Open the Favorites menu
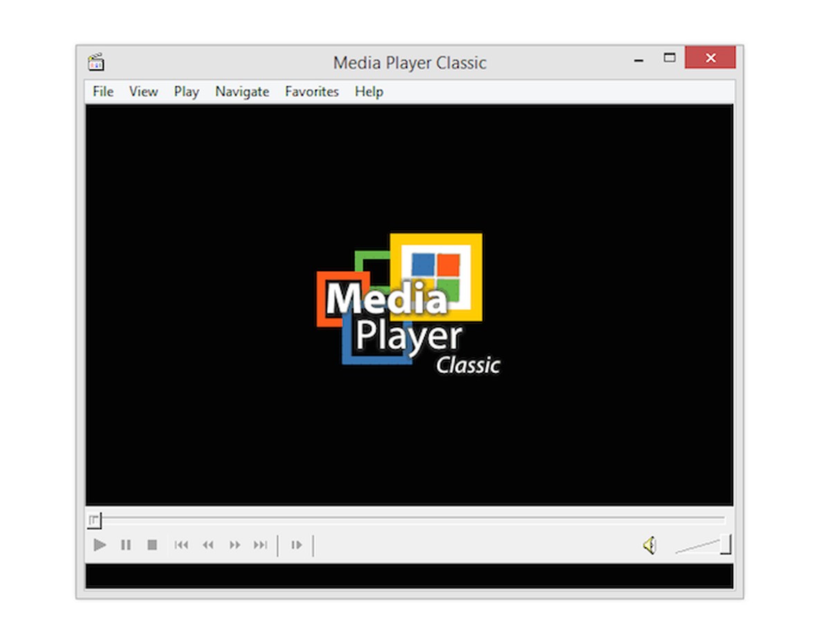Viewport: 830px width, 644px height. (311, 91)
